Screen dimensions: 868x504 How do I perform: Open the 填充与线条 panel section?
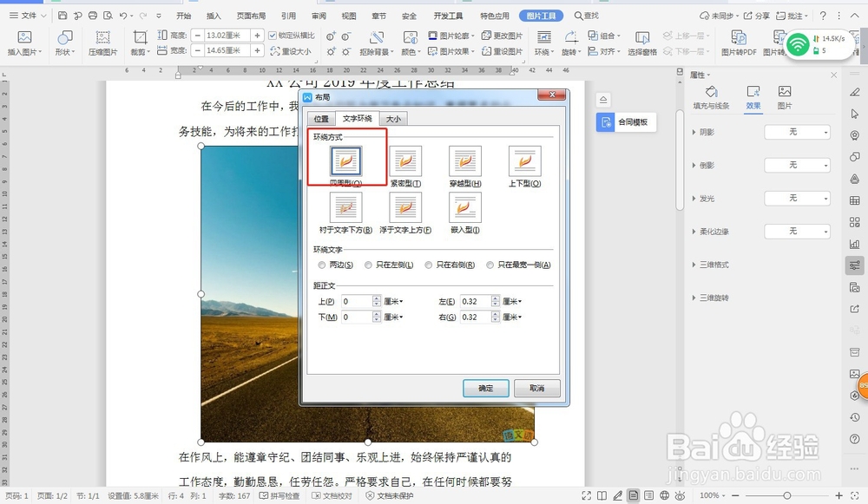[712, 97]
